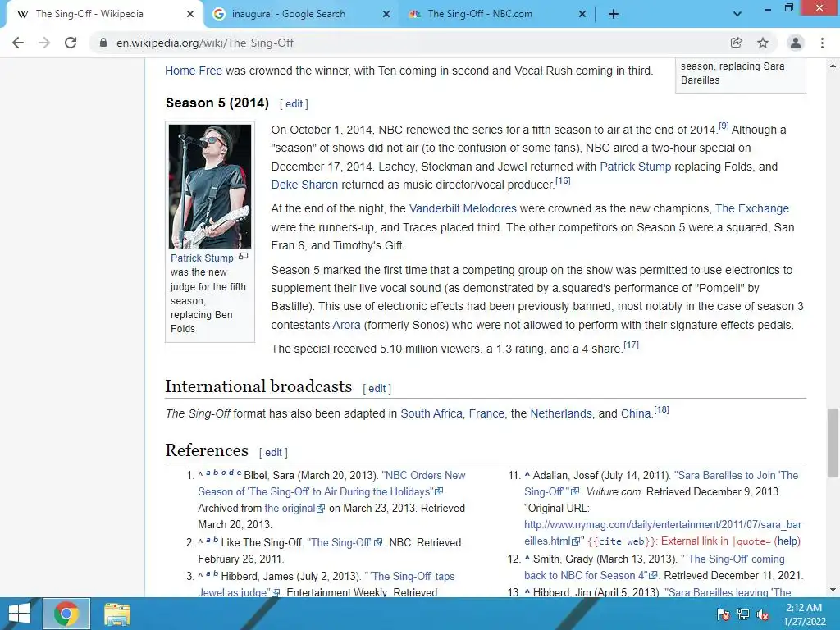Open Patrick Stump link in article text
The height and width of the screenshot is (630, 840).
(636, 167)
